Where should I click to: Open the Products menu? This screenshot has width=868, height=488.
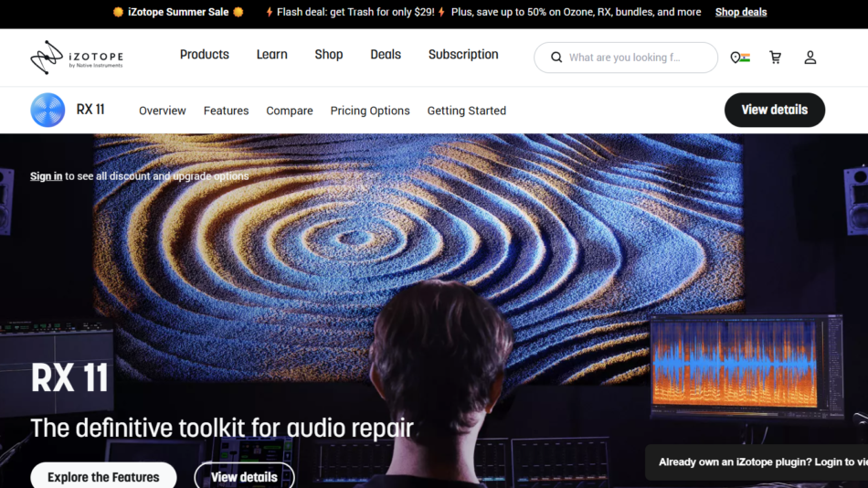pyautogui.click(x=205, y=54)
